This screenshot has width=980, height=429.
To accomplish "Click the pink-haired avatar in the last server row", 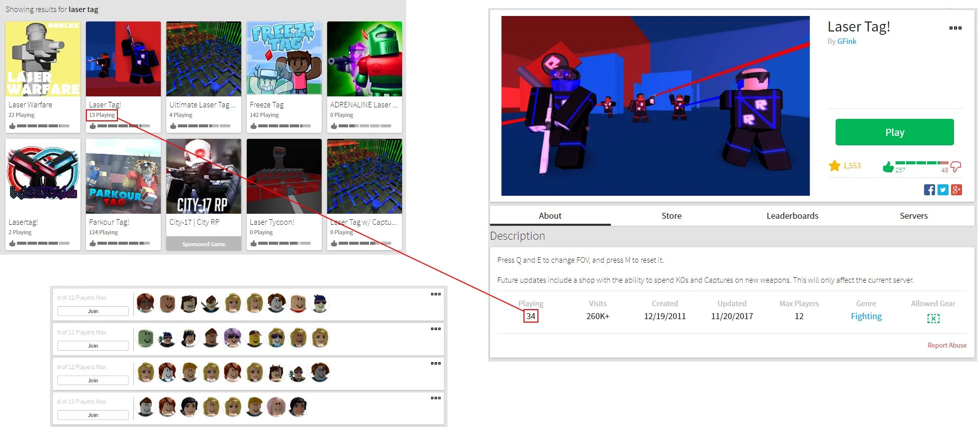I will 276,407.
